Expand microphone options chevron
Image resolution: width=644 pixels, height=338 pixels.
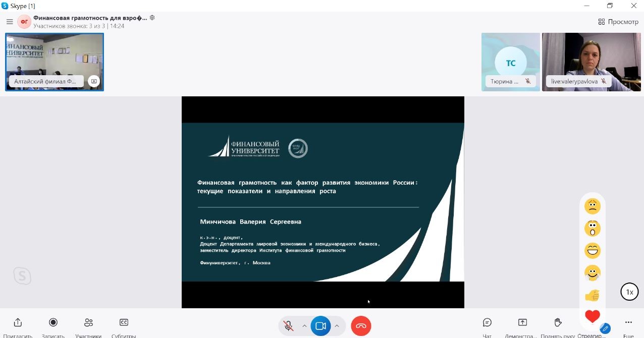[x=304, y=326]
